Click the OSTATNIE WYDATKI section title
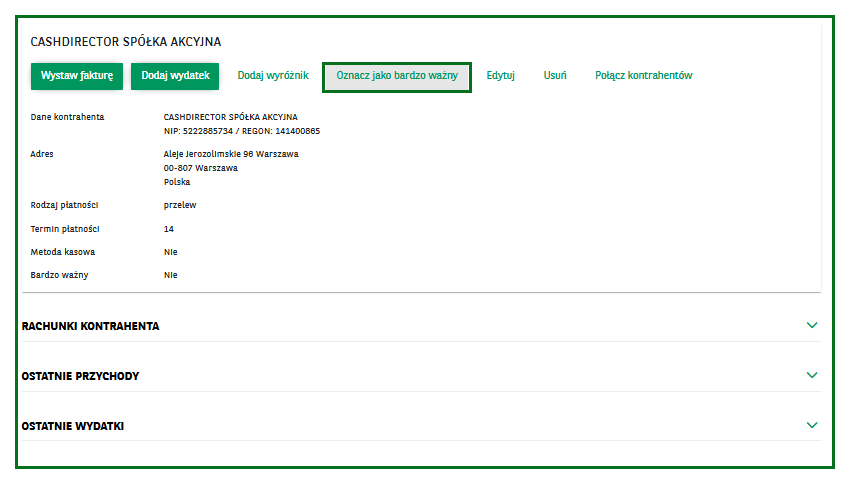The height and width of the screenshot is (488, 853). click(73, 427)
